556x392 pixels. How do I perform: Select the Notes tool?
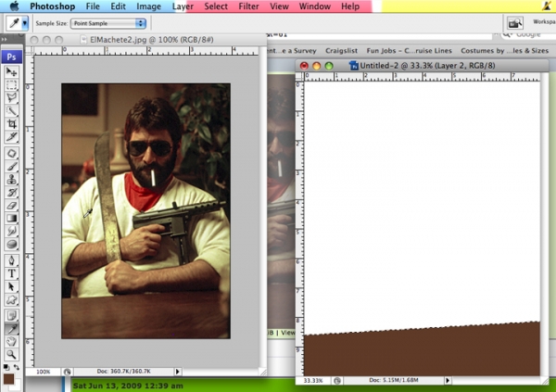11,315
